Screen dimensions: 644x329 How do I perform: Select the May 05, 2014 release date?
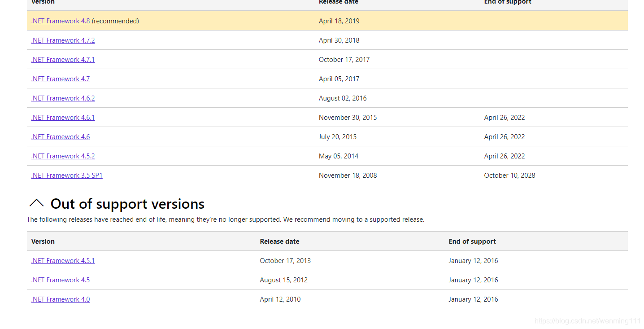pos(339,156)
